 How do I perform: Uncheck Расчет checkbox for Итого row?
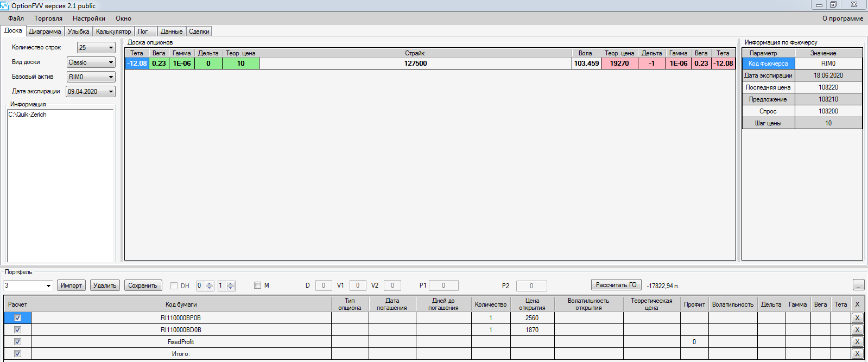[17, 354]
